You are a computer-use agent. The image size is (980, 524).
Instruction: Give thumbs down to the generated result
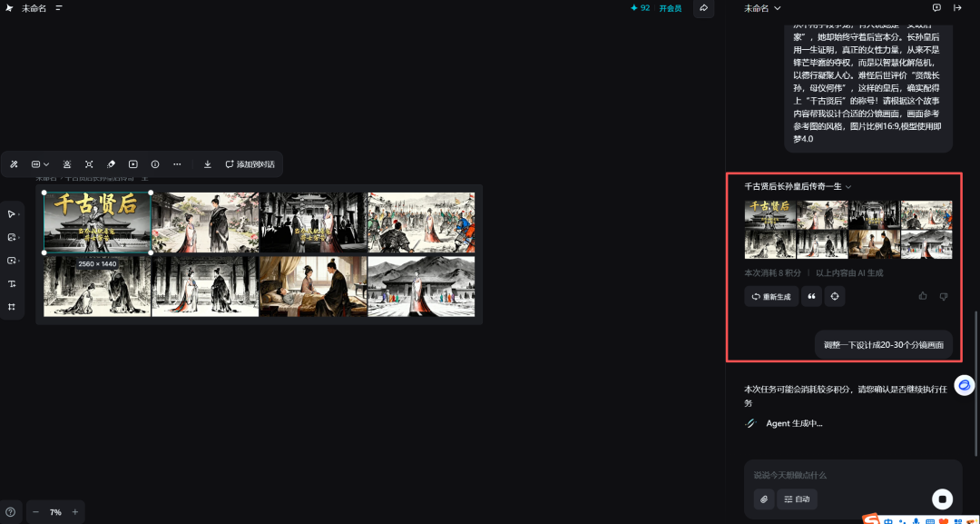[944, 296]
